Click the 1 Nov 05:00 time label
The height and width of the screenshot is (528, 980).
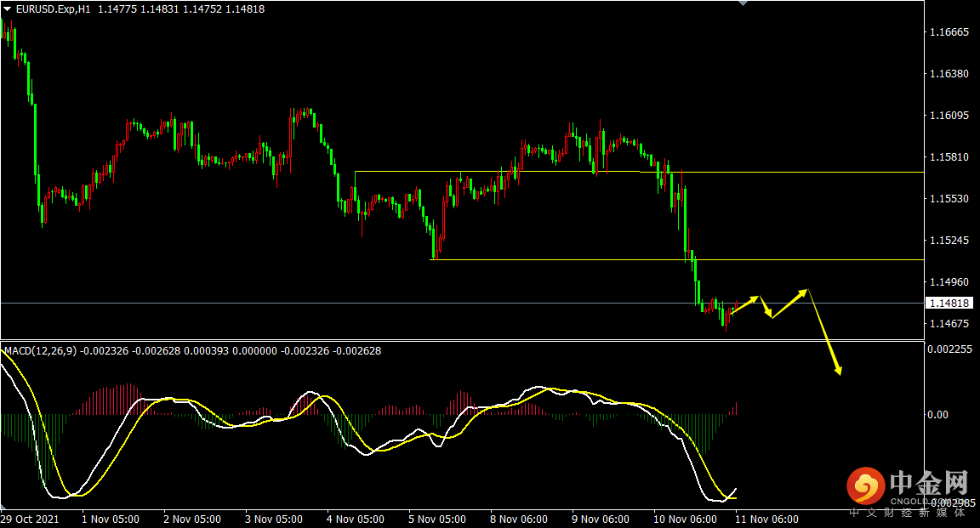(111, 519)
